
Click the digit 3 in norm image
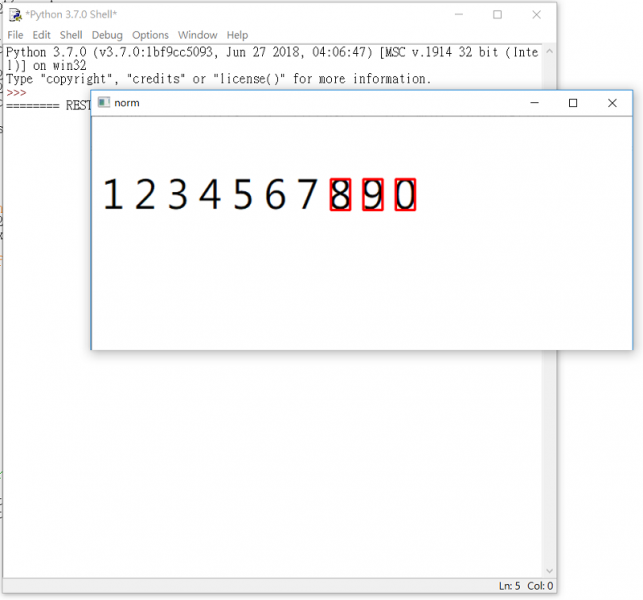[178, 194]
